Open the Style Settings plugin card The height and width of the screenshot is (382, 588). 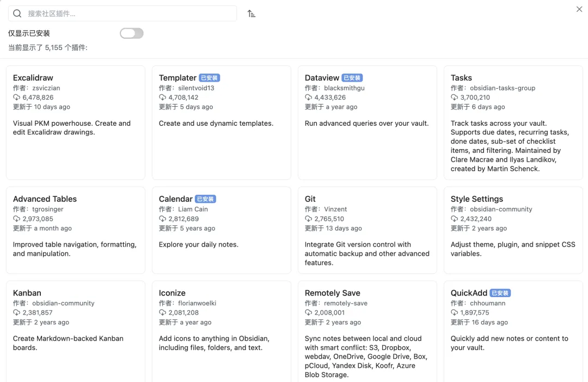(x=513, y=230)
